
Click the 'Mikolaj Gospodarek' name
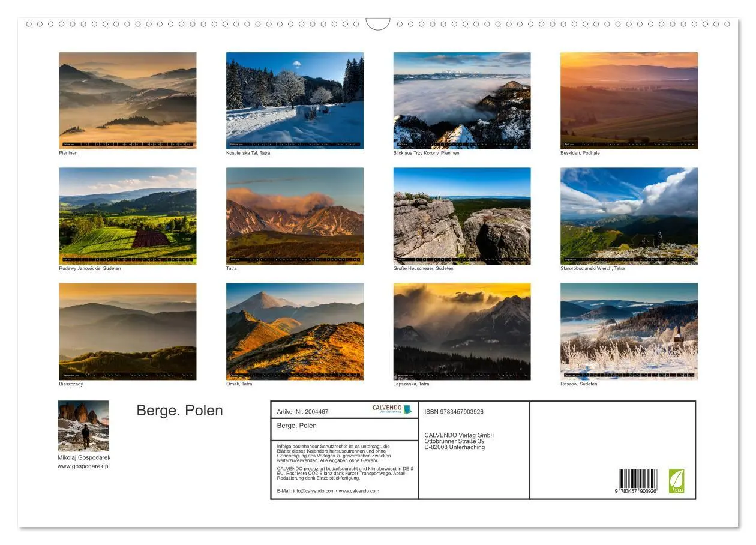84,457
